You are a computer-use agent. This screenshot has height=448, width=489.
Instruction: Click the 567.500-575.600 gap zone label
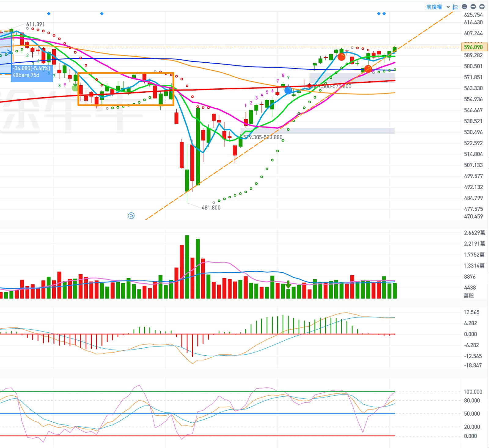click(x=332, y=87)
